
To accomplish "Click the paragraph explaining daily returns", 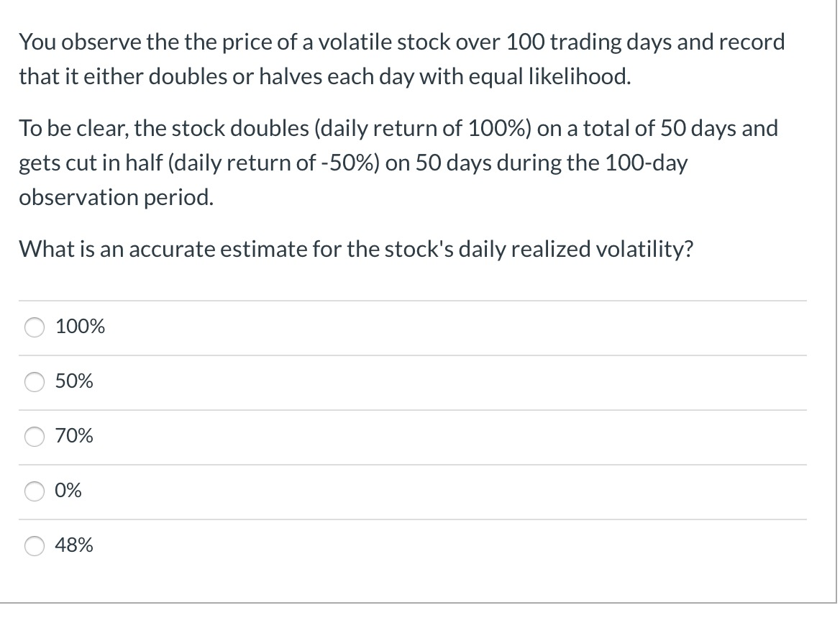I will click(x=398, y=163).
